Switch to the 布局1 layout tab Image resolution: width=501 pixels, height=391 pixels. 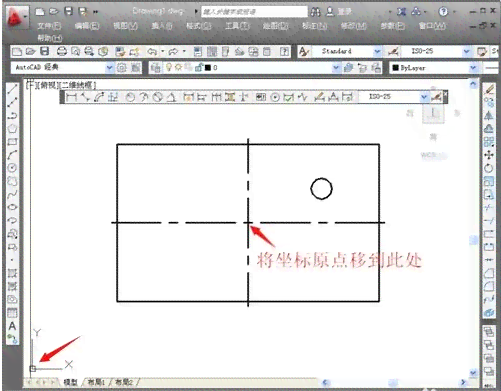tap(96, 382)
